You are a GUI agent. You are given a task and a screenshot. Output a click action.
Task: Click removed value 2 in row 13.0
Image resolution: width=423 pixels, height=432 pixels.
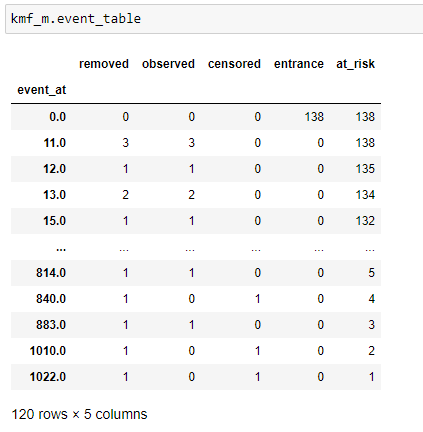(x=125, y=195)
